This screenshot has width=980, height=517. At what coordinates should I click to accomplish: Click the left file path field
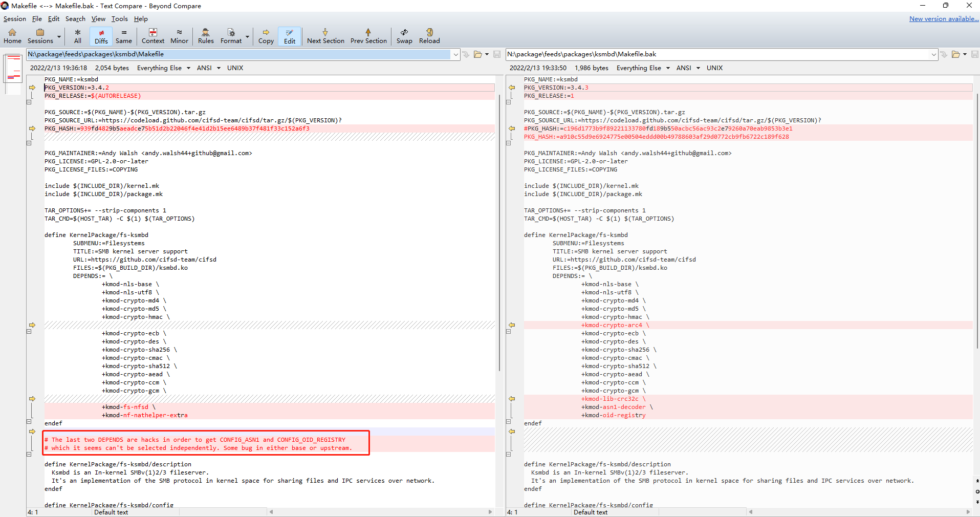(239, 54)
